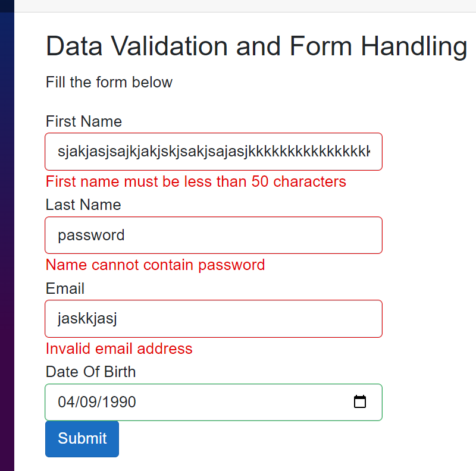Click the light gray top bar

pyautogui.click(x=245, y=6)
